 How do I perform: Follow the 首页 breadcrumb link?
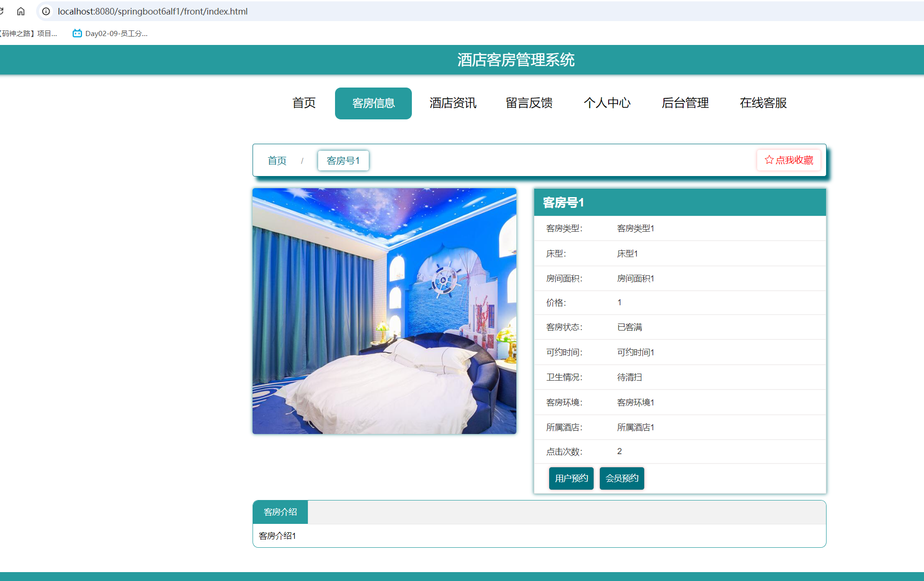276,160
